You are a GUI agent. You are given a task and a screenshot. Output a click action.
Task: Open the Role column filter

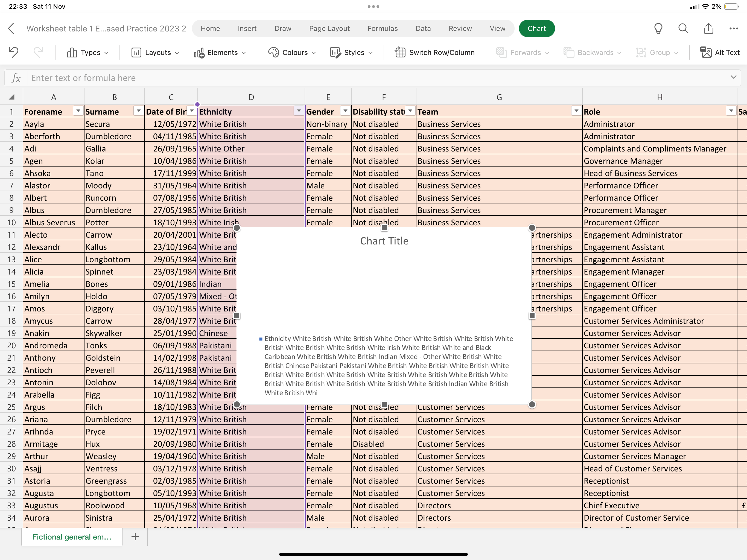(731, 111)
